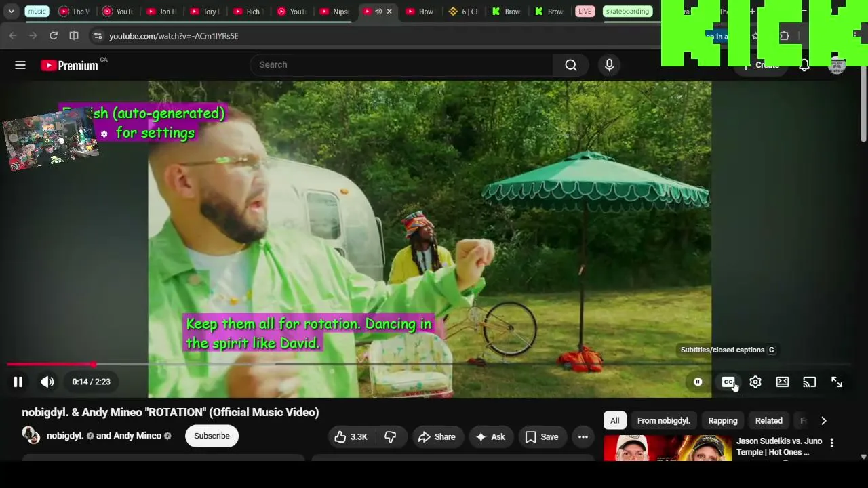Start voice search with microphone icon
Image resolution: width=868 pixels, height=488 pixels.
(609, 65)
